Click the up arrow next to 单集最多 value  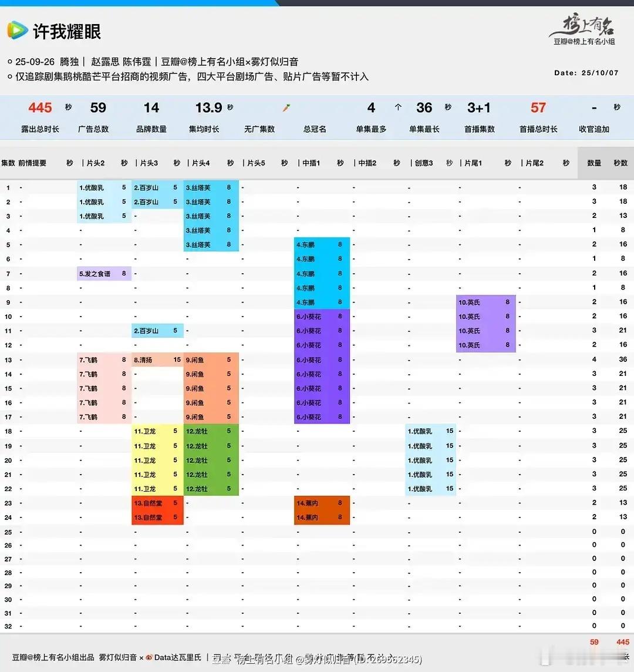click(x=398, y=107)
